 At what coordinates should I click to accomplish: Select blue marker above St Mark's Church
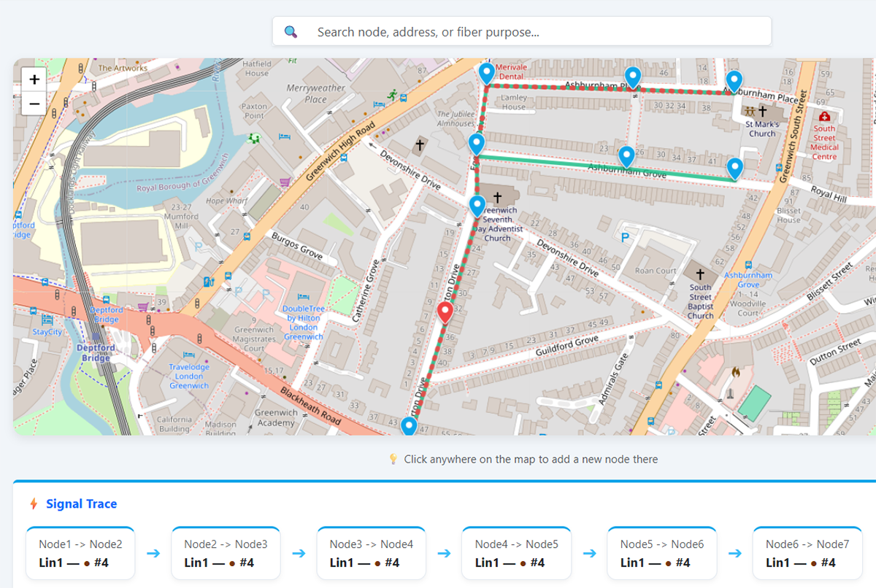click(734, 81)
